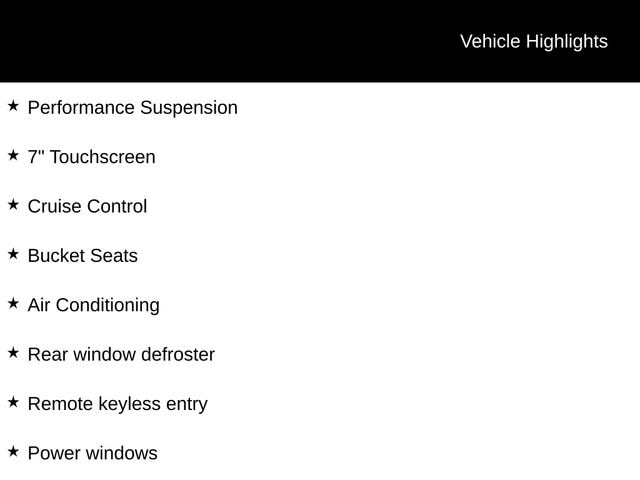Screen dimensions: 640x480
Task: Click blank white area right of the list
Action: click(450, 280)
